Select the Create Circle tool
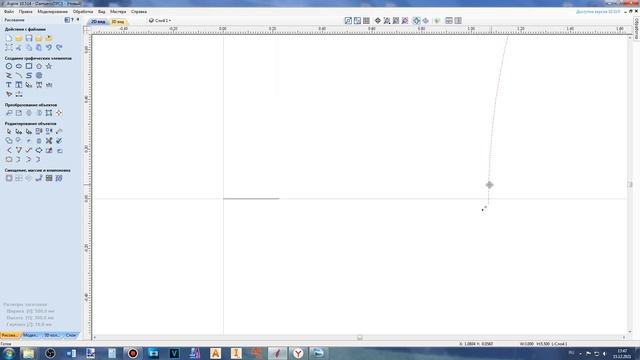 (x=9, y=66)
